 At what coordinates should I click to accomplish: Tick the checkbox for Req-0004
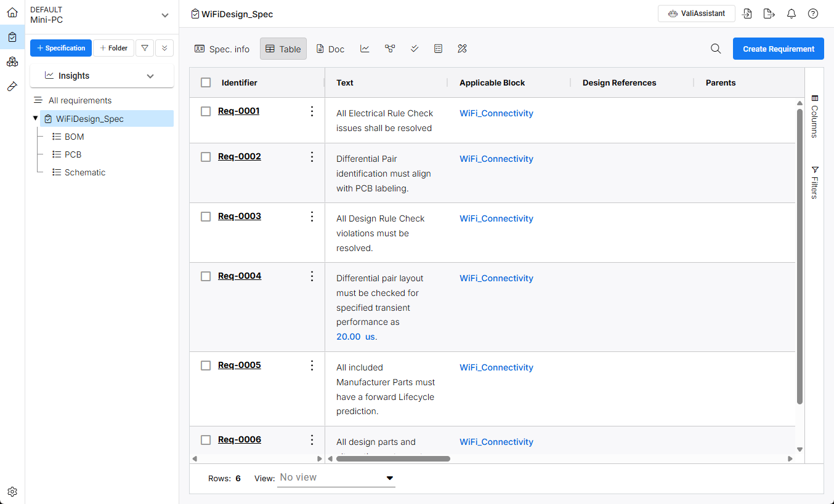click(x=206, y=276)
